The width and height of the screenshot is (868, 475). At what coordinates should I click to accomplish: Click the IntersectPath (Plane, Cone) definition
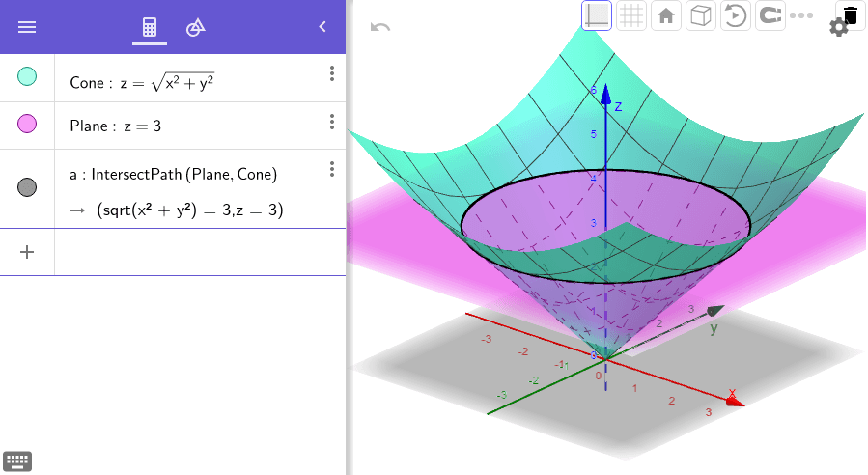pyautogui.click(x=173, y=175)
